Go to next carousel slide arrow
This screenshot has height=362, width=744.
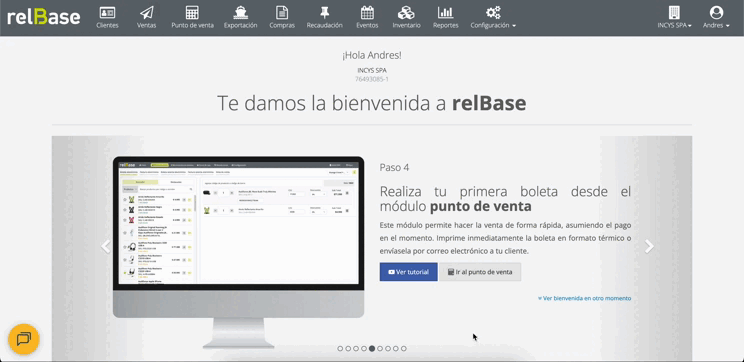point(649,246)
